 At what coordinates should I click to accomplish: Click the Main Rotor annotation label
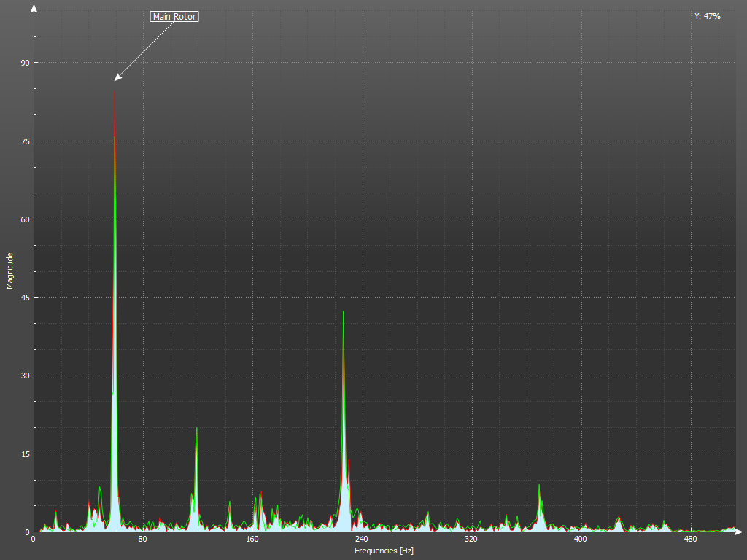tap(174, 16)
